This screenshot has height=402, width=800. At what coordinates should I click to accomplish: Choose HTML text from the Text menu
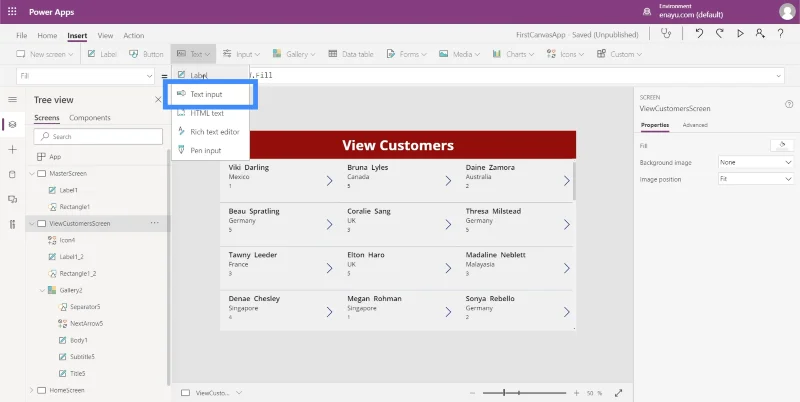(210, 113)
